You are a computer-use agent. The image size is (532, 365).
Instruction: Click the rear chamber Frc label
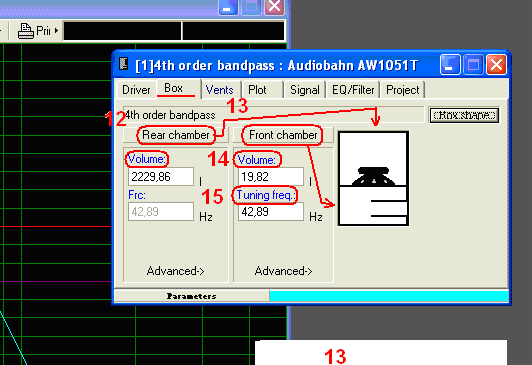click(137, 195)
